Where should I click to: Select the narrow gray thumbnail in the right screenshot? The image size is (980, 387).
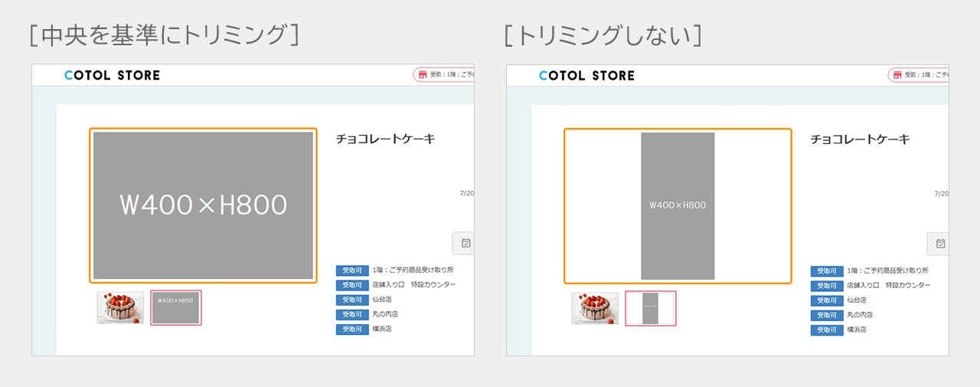coord(651,308)
